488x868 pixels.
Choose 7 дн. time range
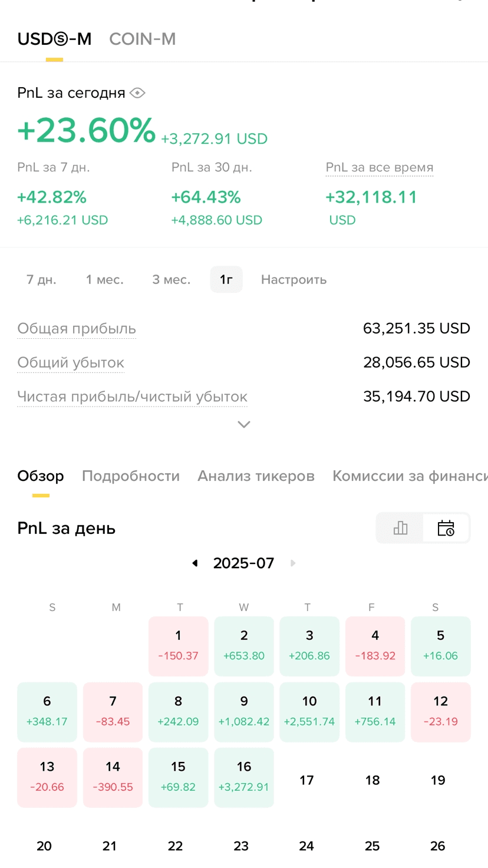[41, 279]
